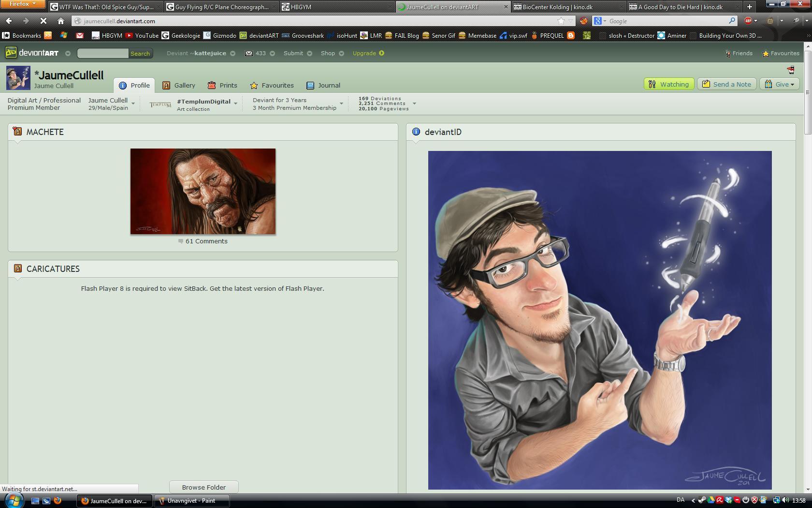Viewport: 812px width, 508px height.
Task: Expand the kattejuice user menu arrow
Action: tap(233, 53)
